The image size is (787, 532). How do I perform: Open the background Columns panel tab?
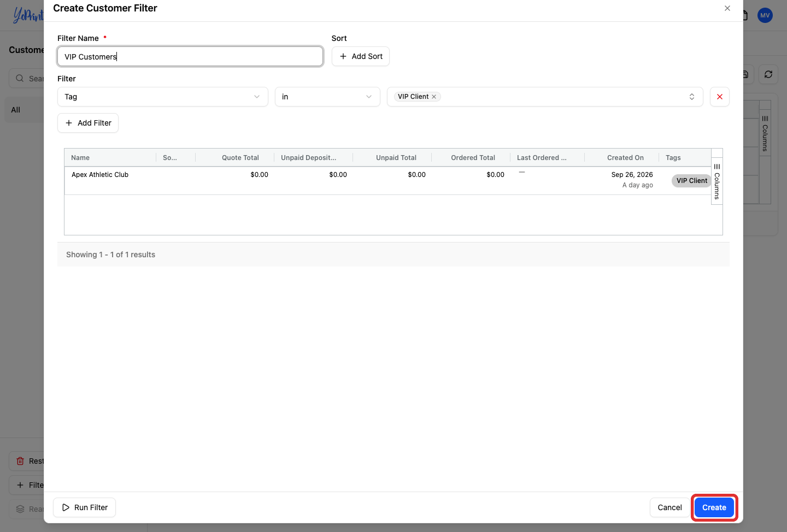(765, 134)
